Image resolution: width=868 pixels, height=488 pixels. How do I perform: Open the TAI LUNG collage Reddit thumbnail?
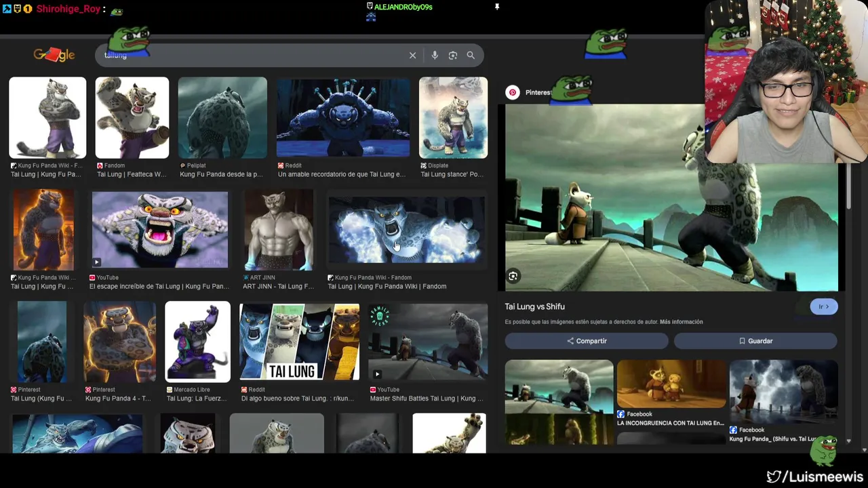click(299, 342)
